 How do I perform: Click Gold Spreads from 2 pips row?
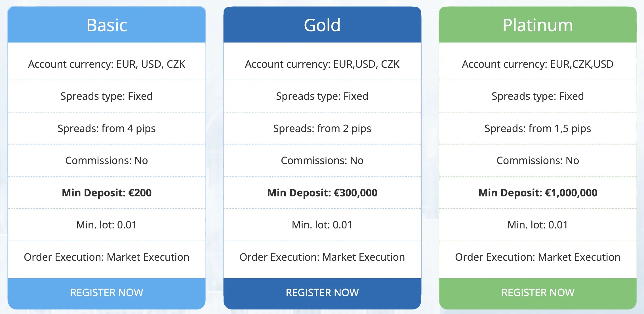click(322, 128)
